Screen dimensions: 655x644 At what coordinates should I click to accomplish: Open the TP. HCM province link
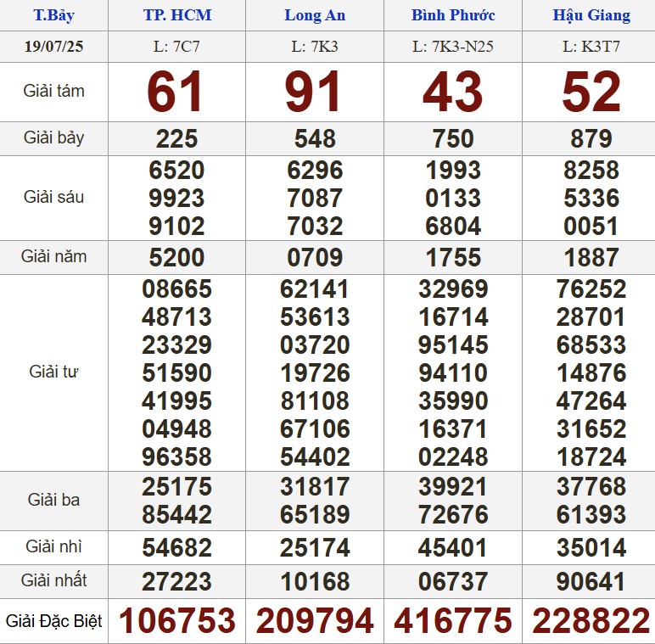pos(176,15)
